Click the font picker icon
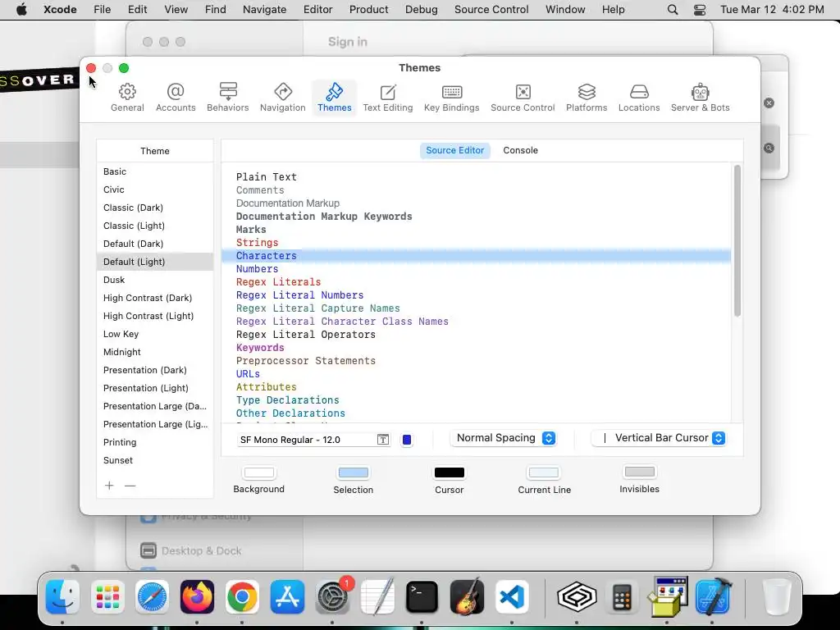The height and width of the screenshot is (630, 840). coord(383,440)
